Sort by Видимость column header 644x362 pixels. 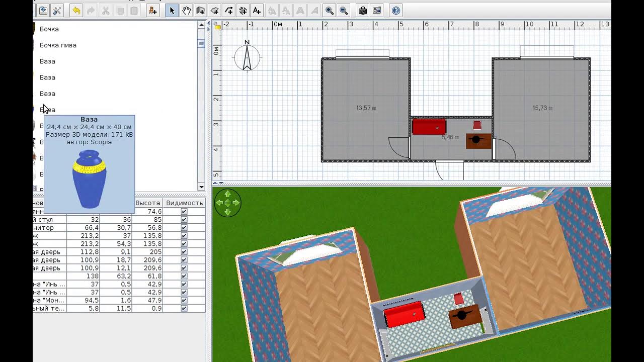pyautogui.click(x=184, y=203)
